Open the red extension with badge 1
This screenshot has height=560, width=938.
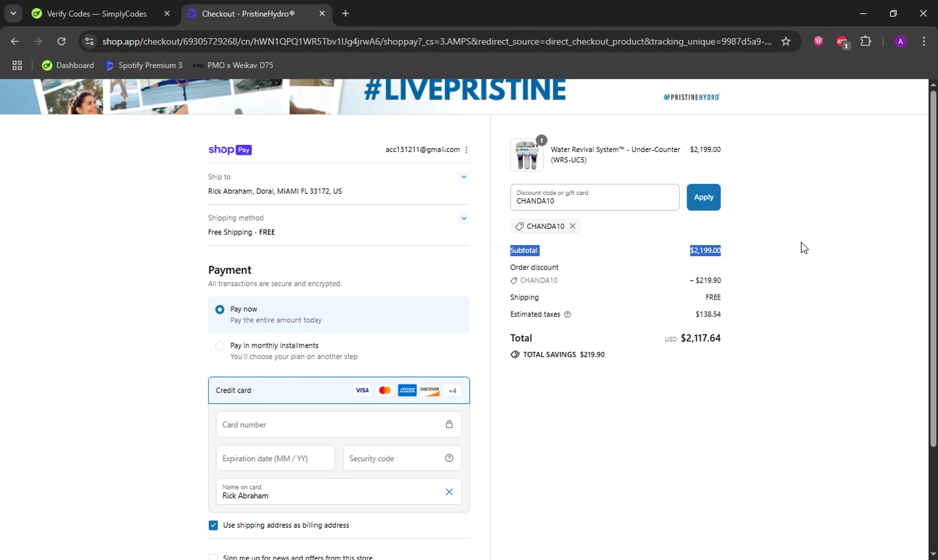tap(842, 42)
